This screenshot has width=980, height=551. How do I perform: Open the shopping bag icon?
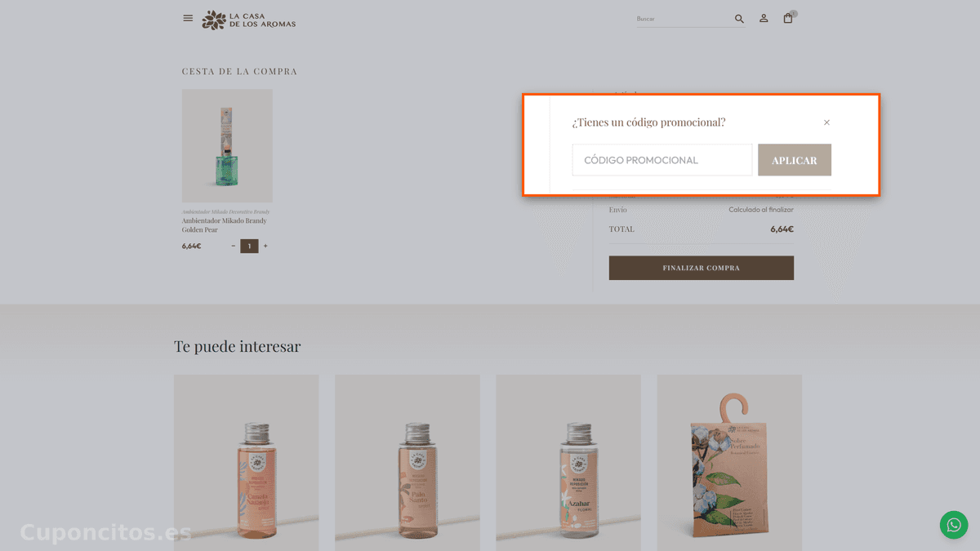tap(788, 18)
